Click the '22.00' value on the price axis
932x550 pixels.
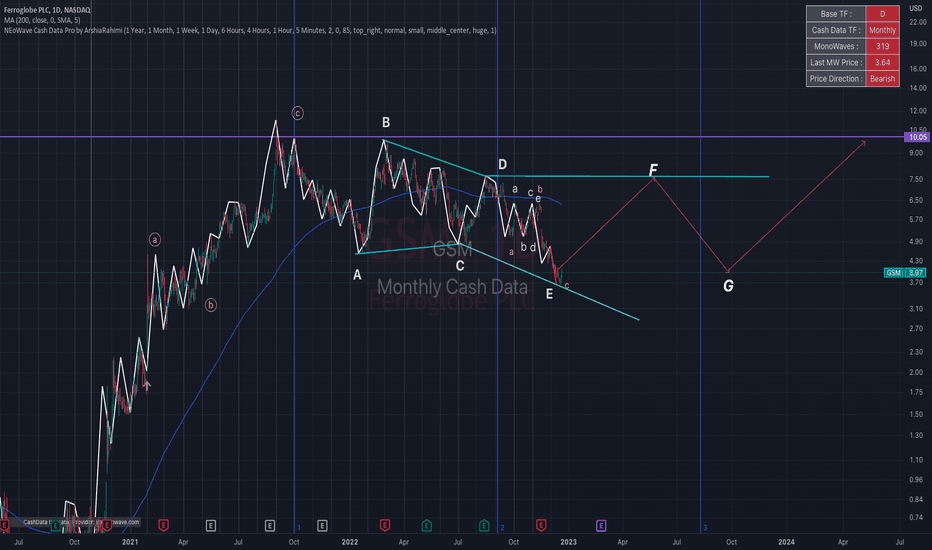(x=917, y=22)
